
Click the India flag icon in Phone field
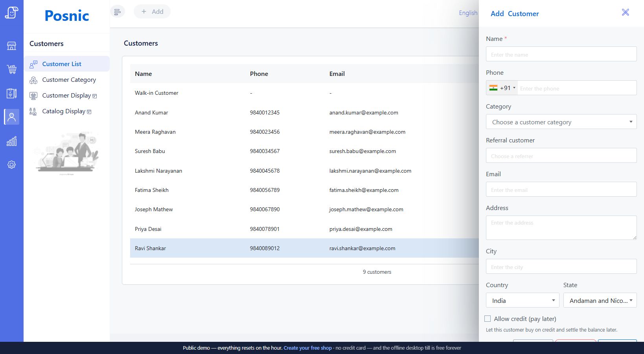tap(493, 88)
